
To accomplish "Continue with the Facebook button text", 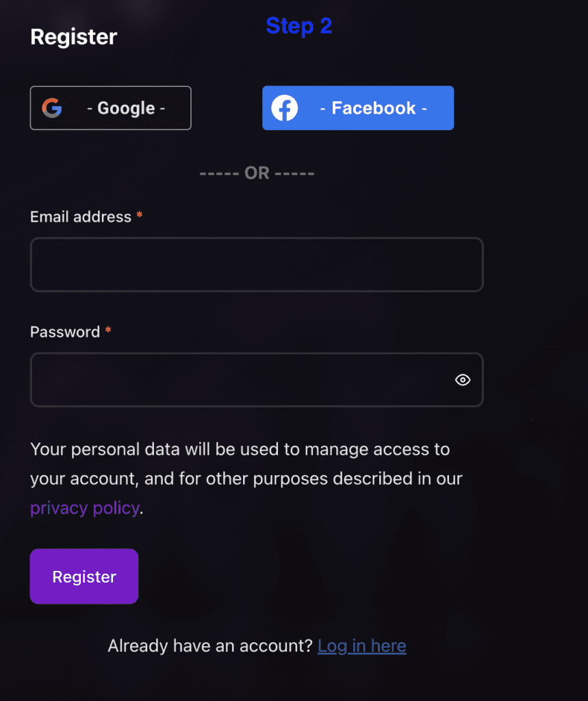I will click(374, 108).
